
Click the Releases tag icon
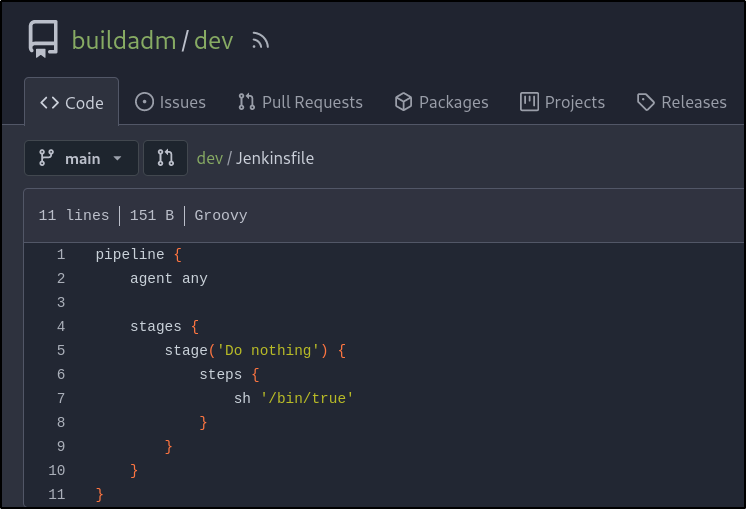click(646, 102)
